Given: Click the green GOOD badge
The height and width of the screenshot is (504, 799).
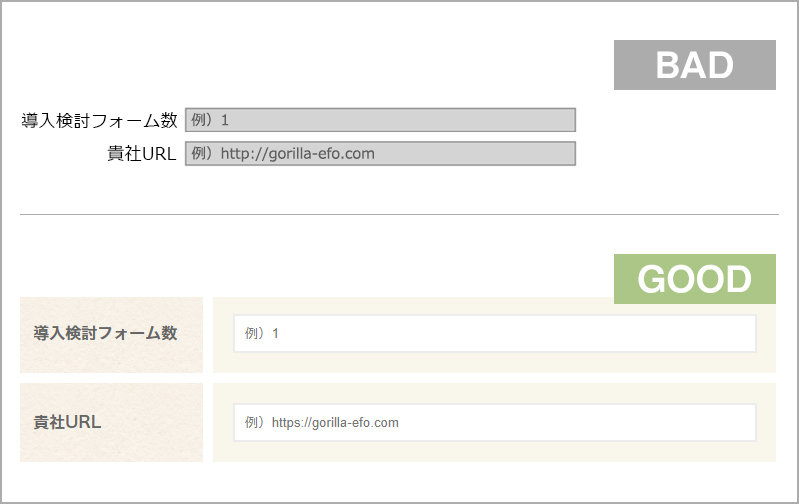Looking at the screenshot, I should pyautogui.click(x=694, y=279).
